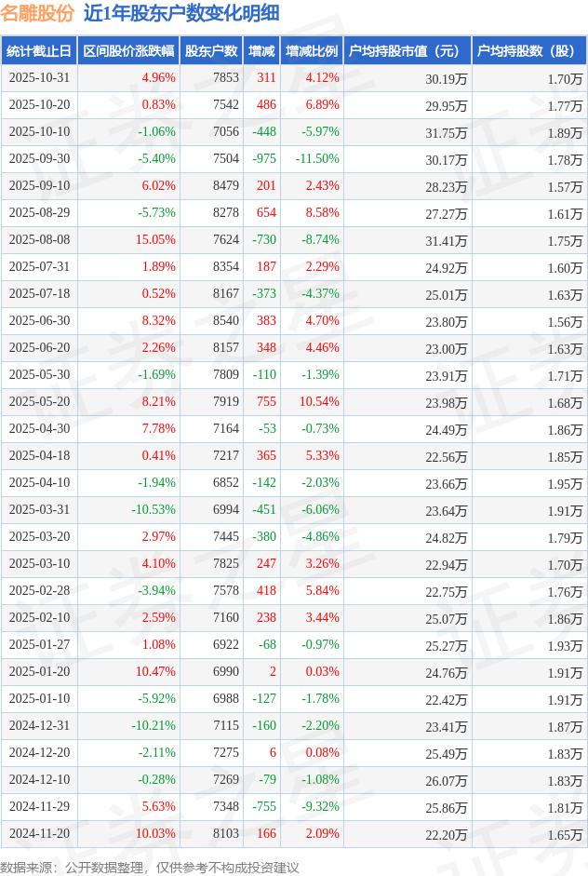Viewport: 588px width, 876px height.
Task: Click the 10.54% change ratio cell
Action: point(319,402)
